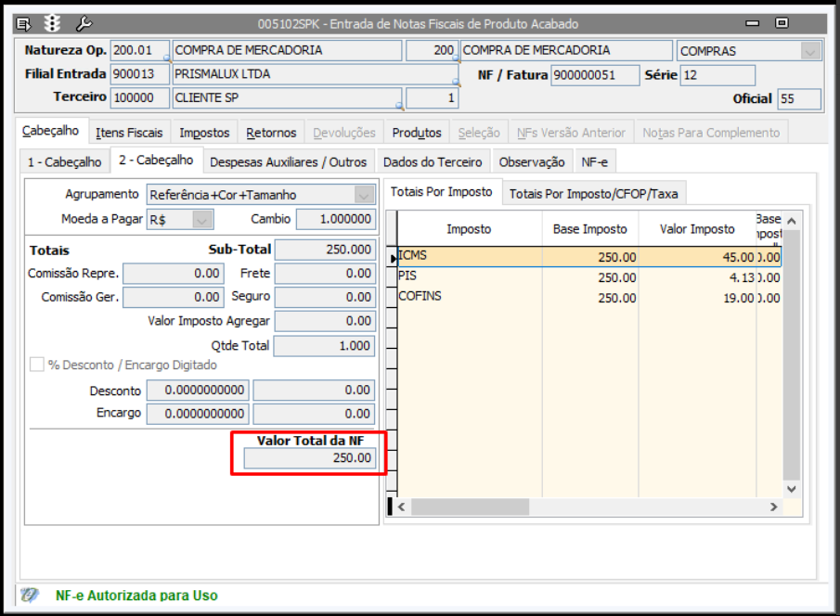840x616 pixels.
Task: Open the wrench tools icon
Action: tap(83, 23)
